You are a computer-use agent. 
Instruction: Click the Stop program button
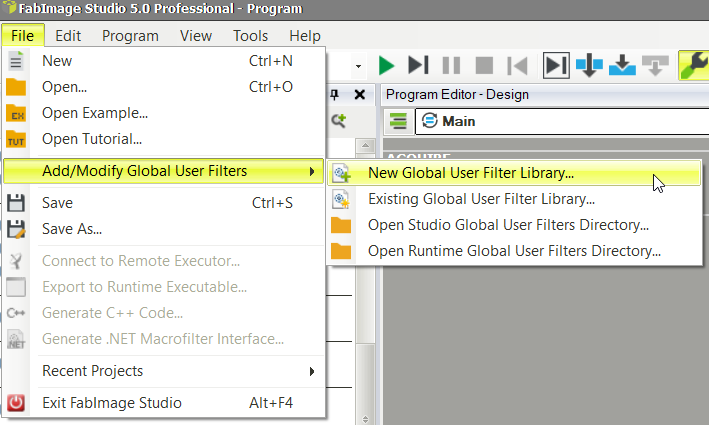(484, 66)
